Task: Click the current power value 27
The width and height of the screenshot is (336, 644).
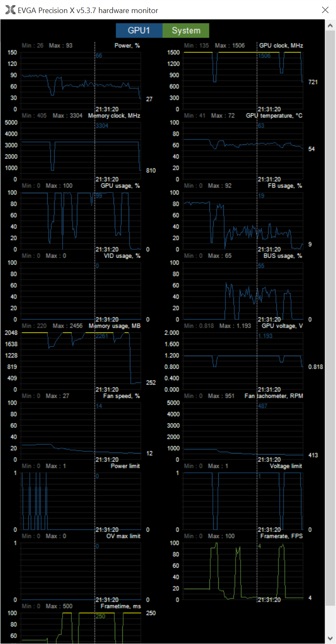Action: (149, 99)
